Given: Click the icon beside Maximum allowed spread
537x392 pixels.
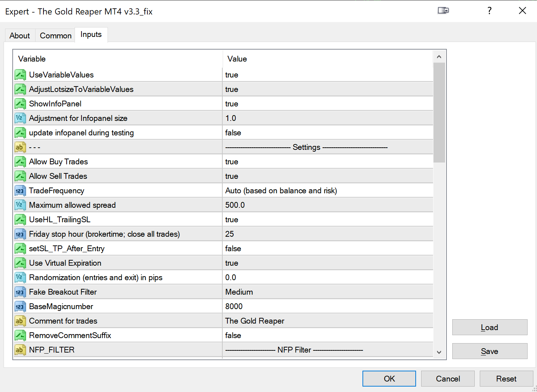Looking at the screenshot, I should 20,205.
